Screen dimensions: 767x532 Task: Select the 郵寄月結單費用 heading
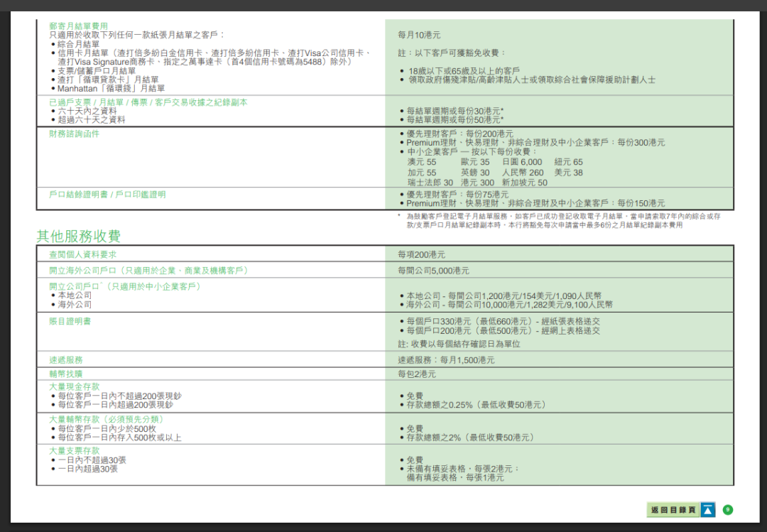coord(78,26)
